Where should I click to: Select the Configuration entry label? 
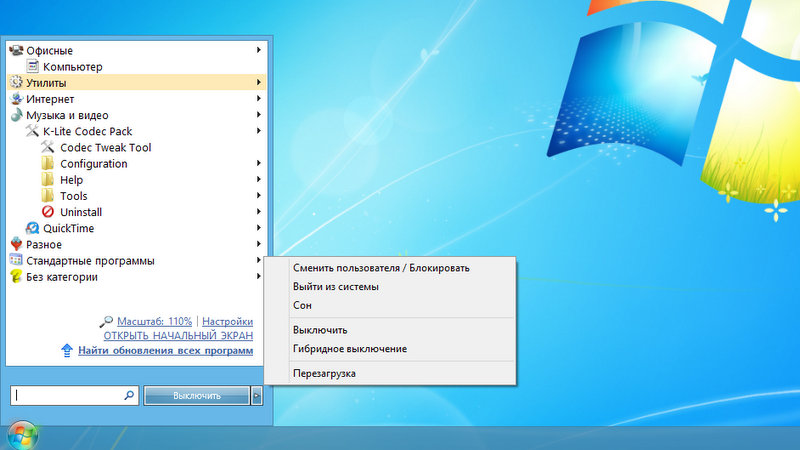(x=94, y=164)
